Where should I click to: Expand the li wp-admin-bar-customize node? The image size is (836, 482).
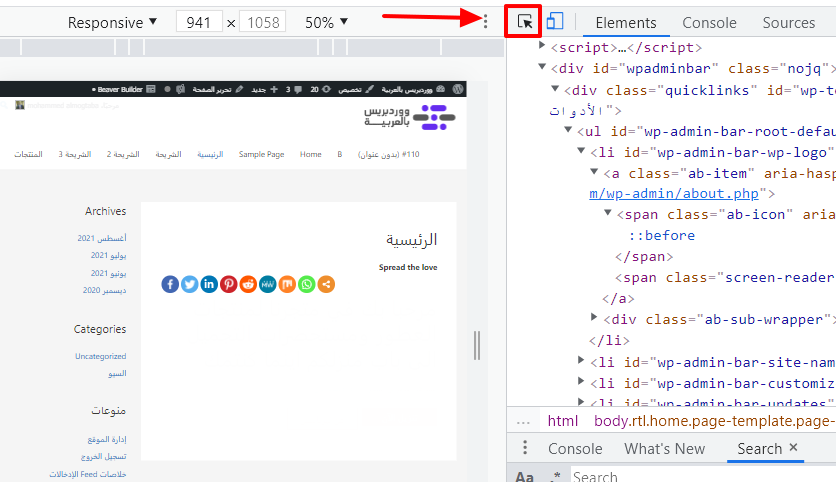[581, 381]
